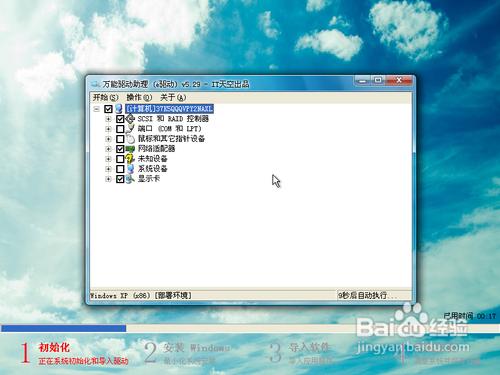Viewport: 500px width, 375px height.
Task: Select the 网络适配器 label
Action: 156,149
